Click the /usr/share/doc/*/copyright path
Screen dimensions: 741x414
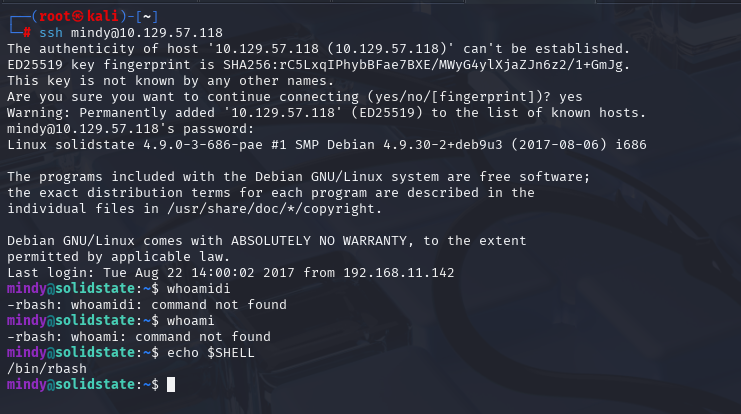click(274, 208)
